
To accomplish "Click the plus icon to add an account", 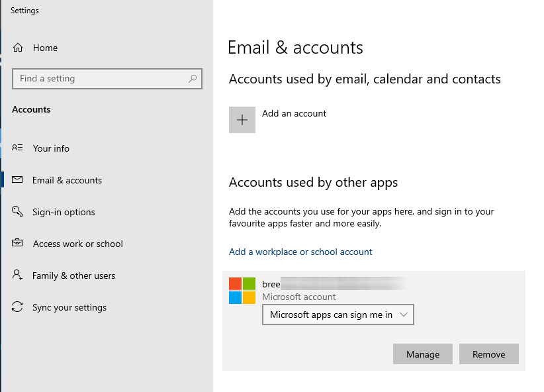I will (x=242, y=120).
